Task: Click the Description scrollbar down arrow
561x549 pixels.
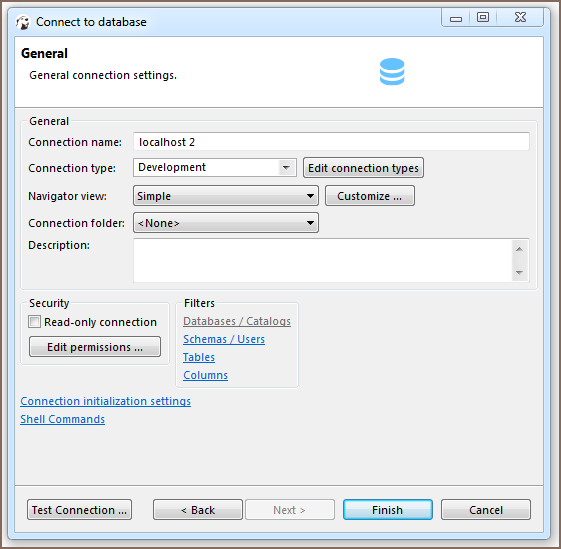Action: coord(519,273)
